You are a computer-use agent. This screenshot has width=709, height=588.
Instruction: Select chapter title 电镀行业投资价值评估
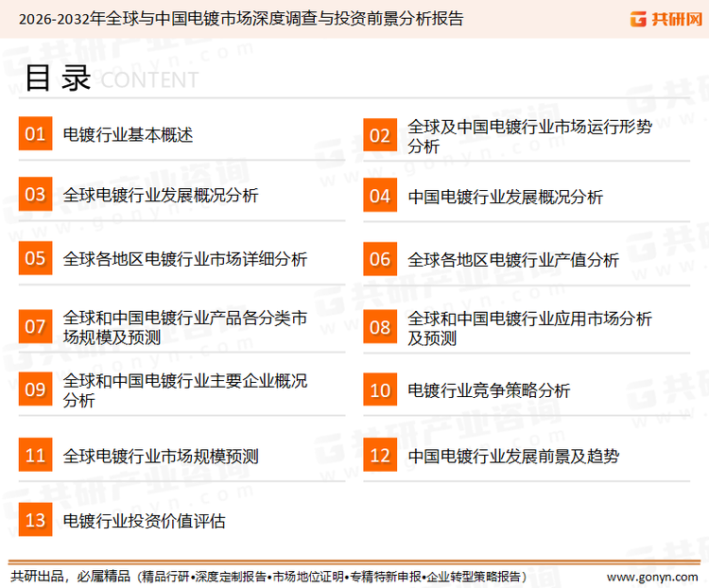[x=145, y=521]
